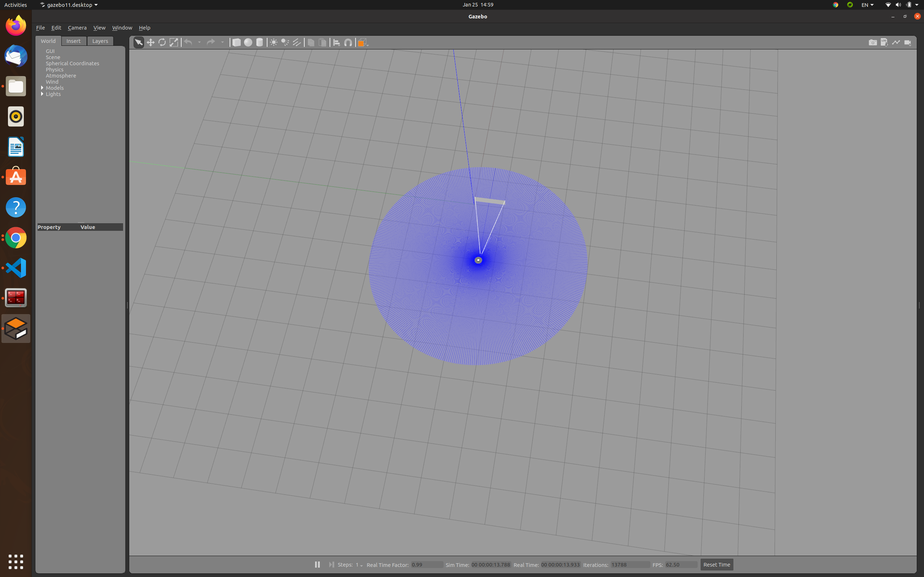Click the Reset Time button
Viewport: 924px width, 577px height.
[716, 564]
